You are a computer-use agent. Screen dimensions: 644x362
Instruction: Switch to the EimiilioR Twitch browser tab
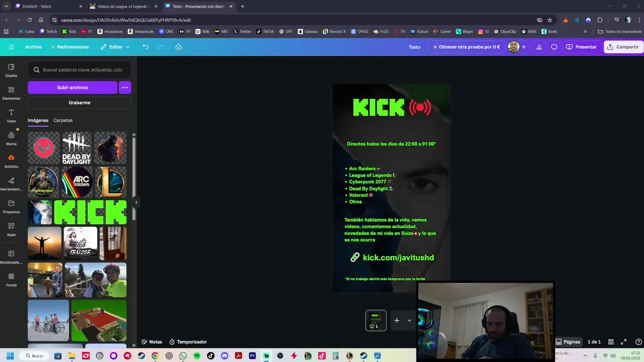click(48, 7)
